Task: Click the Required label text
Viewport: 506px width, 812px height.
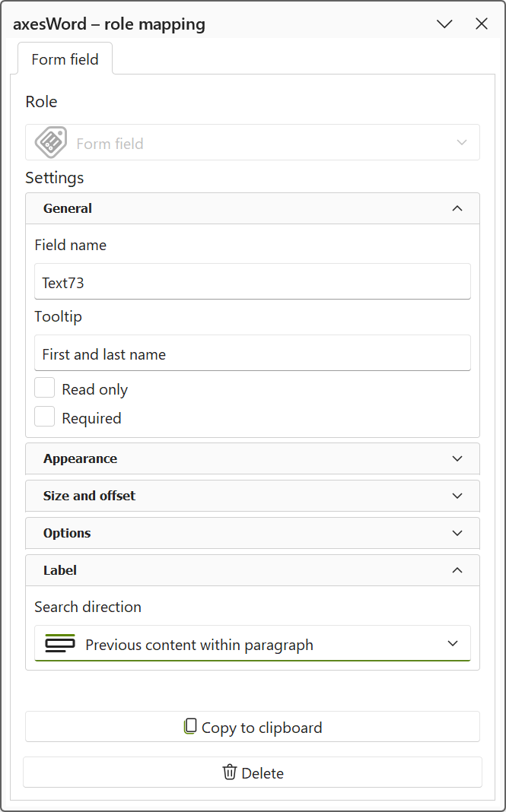Action: tap(91, 418)
